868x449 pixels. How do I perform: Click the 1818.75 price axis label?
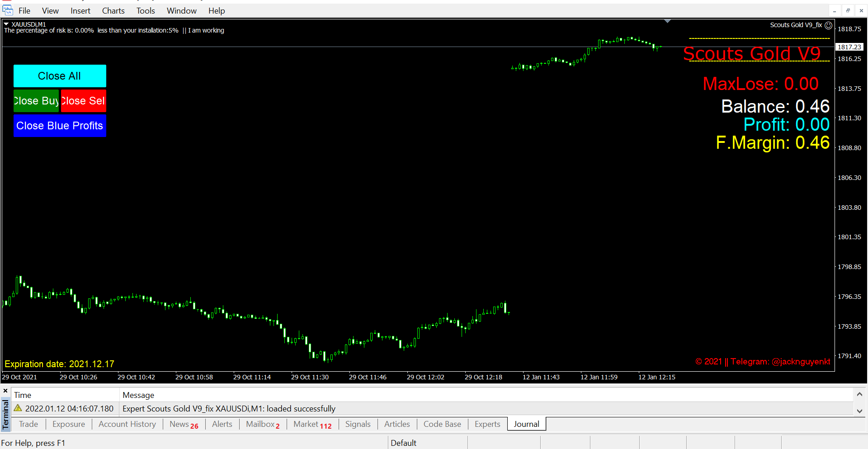pyautogui.click(x=849, y=29)
